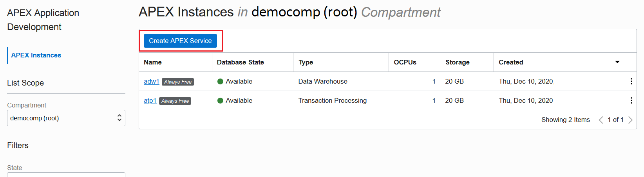
Task: Select APEX Instances in the side menu
Action: pyautogui.click(x=36, y=55)
